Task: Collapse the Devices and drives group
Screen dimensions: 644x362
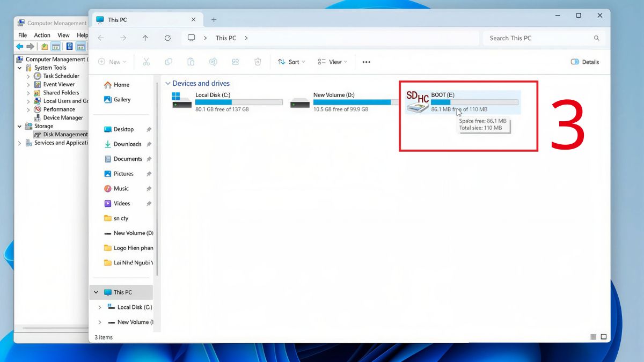Action: click(x=168, y=84)
